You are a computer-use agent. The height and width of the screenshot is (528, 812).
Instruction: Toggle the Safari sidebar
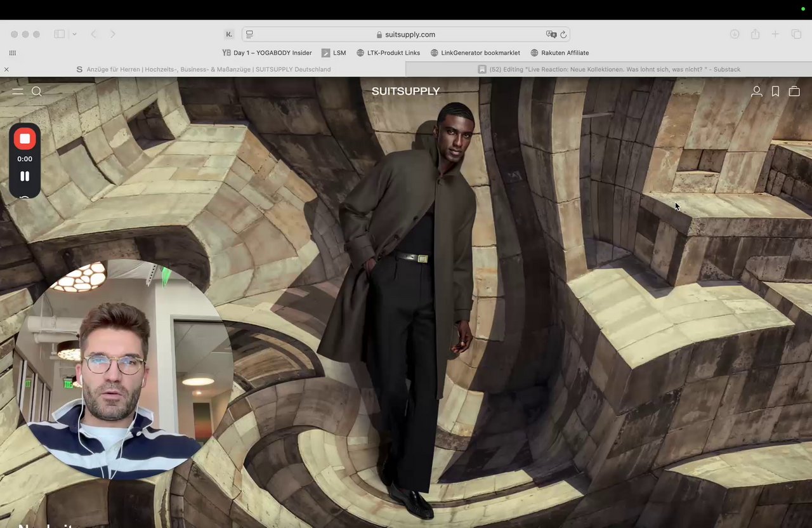pyautogui.click(x=59, y=34)
